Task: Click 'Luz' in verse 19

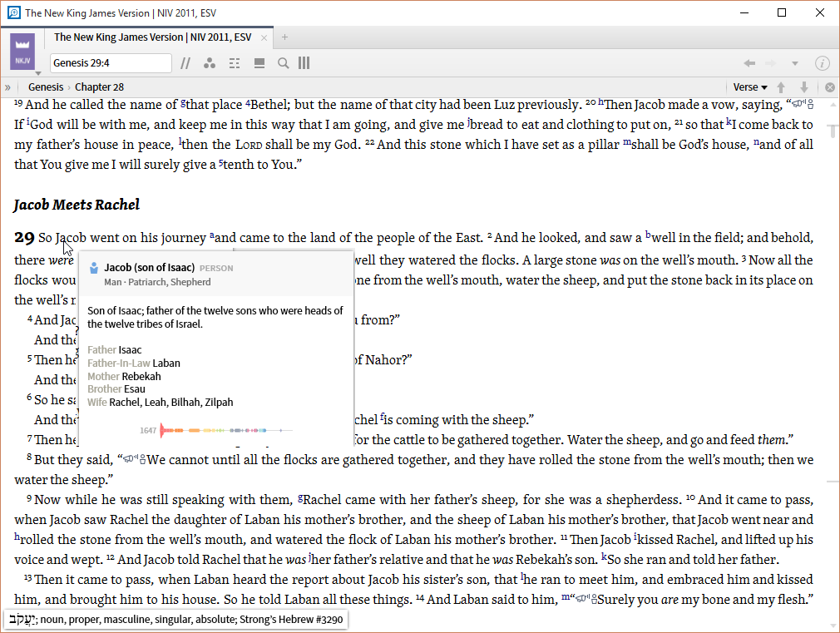Action: [x=504, y=105]
